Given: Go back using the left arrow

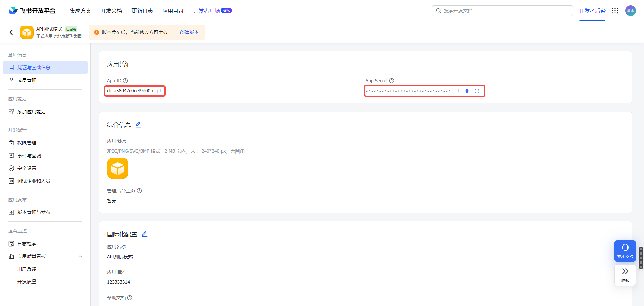Looking at the screenshot, I should point(11,32).
